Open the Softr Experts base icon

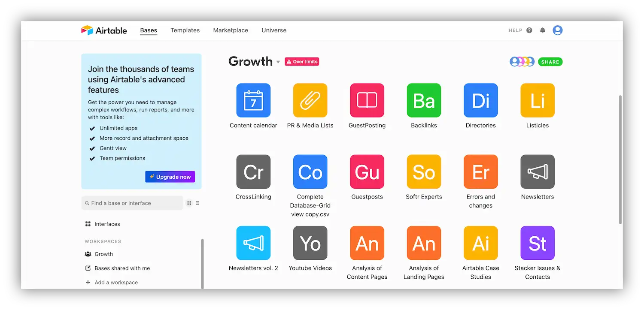coord(424,172)
